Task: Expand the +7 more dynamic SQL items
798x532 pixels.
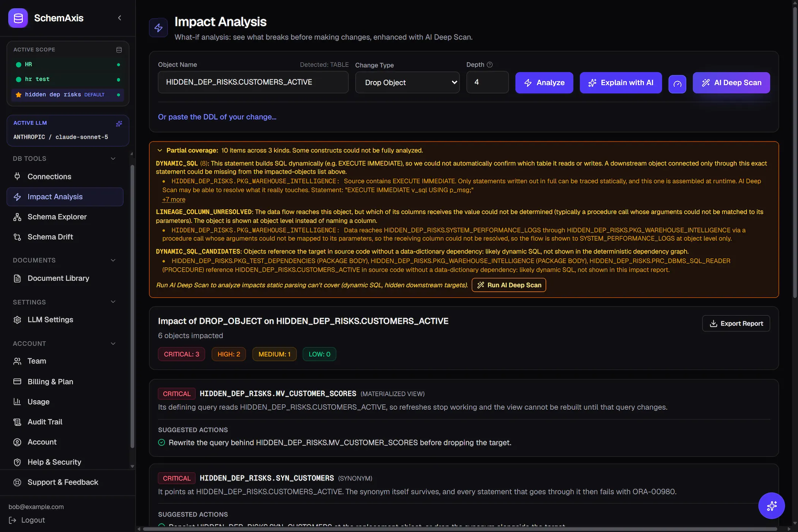Action: 174,199
